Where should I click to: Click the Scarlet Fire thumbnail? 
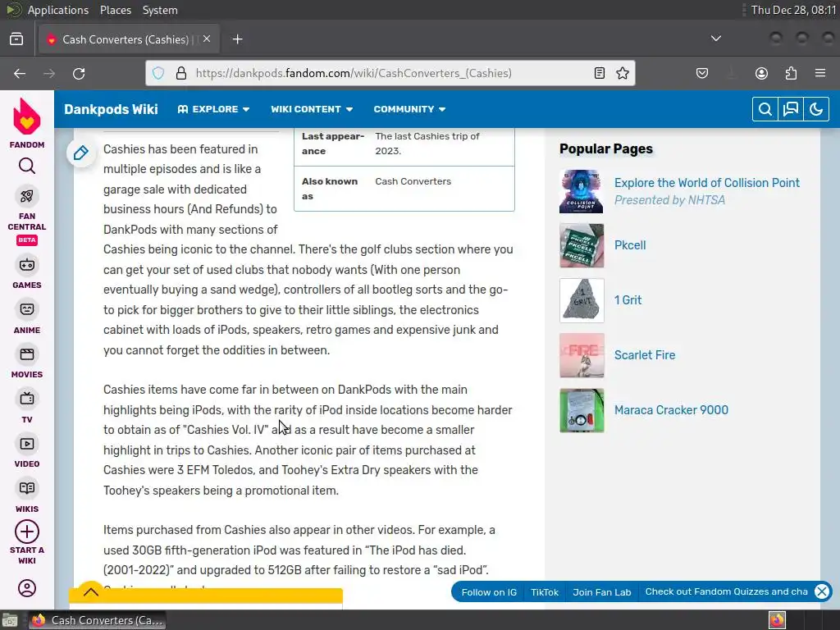[x=582, y=356]
